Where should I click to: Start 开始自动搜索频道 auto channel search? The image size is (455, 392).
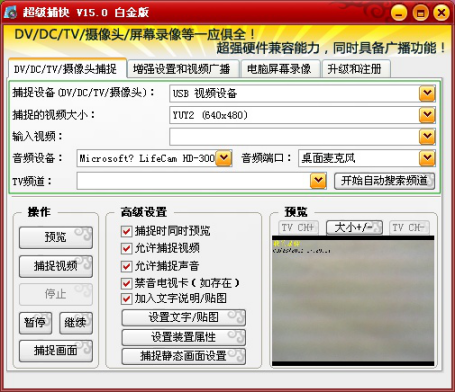tap(384, 181)
